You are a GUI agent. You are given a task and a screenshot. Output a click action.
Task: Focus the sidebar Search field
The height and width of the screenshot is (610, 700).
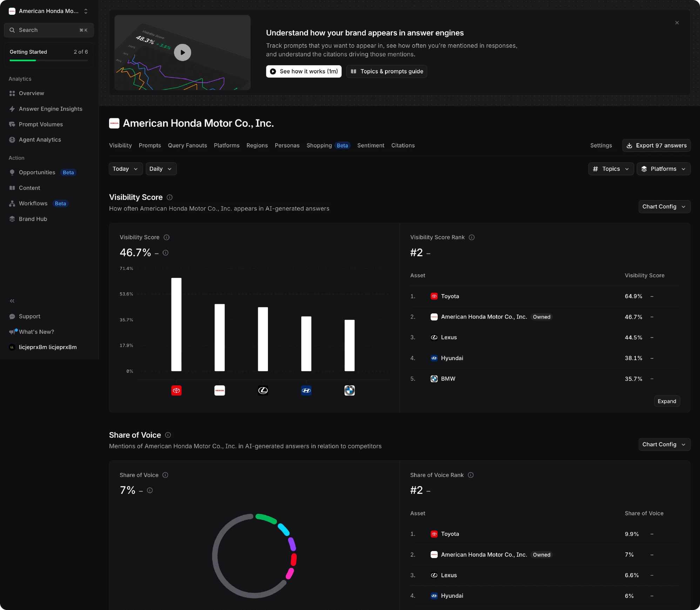[x=49, y=30]
